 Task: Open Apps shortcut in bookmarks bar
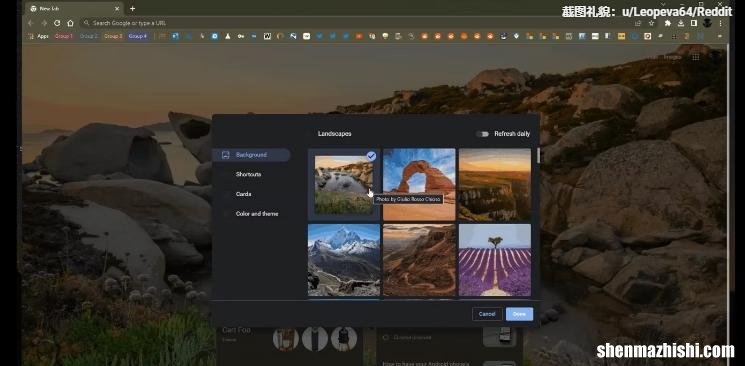[39, 36]
